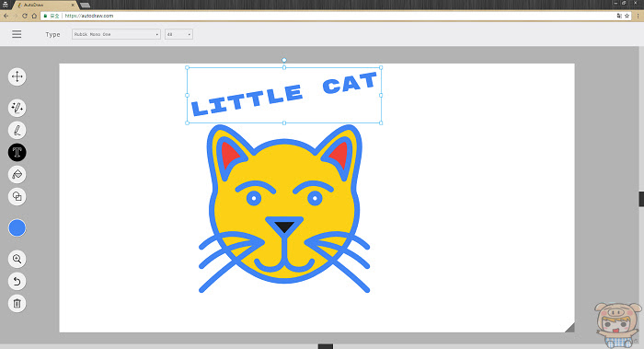The width and height of the screenshot is (644, 349).
Task: Reload the page with browser refresh button
Action: [25, 16]
